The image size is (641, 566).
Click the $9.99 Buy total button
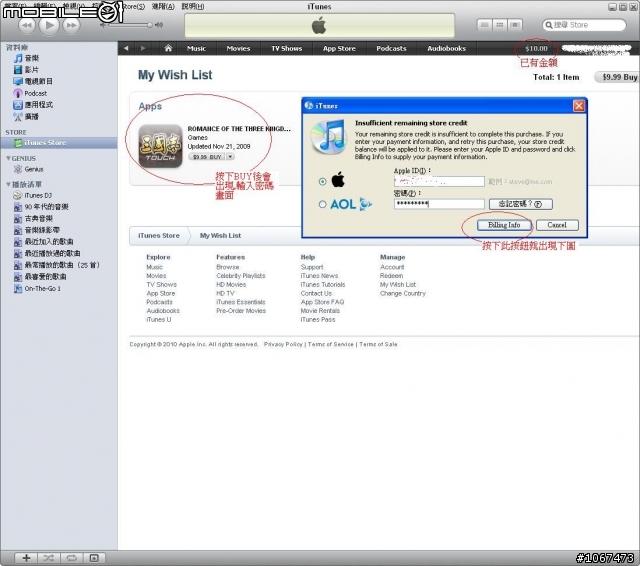click(x=618, y=77)
